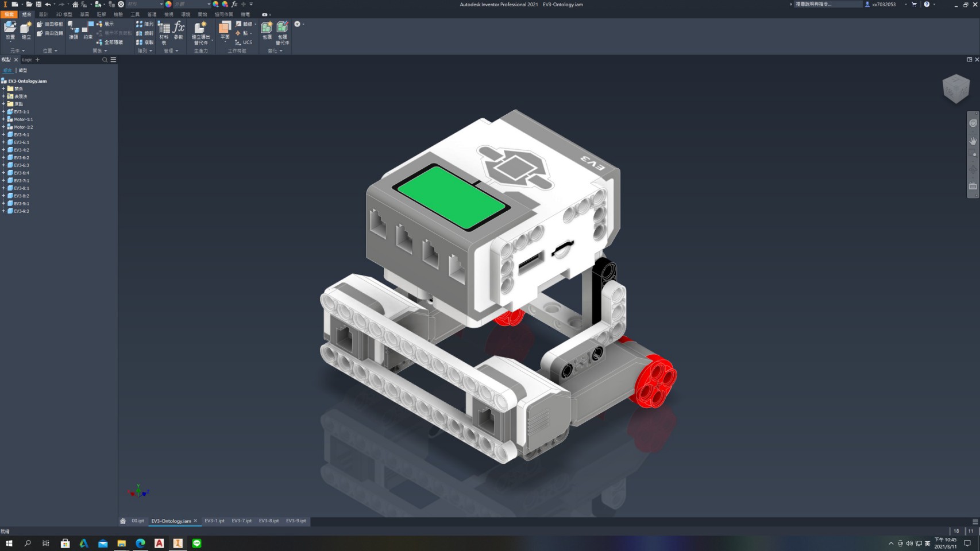Click the UCS tool
The image size is (980, 551).
(x=244, y=42)
